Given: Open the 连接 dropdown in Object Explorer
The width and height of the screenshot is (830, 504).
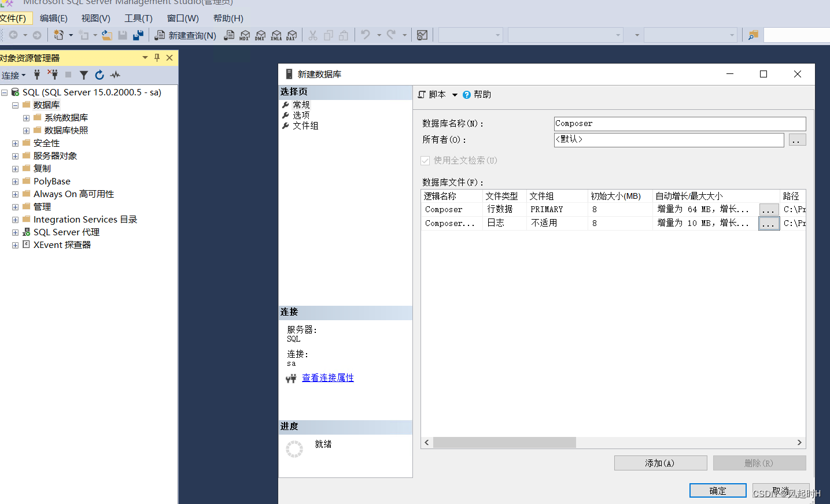Looking at the screenshot, I should click(14, 75).
